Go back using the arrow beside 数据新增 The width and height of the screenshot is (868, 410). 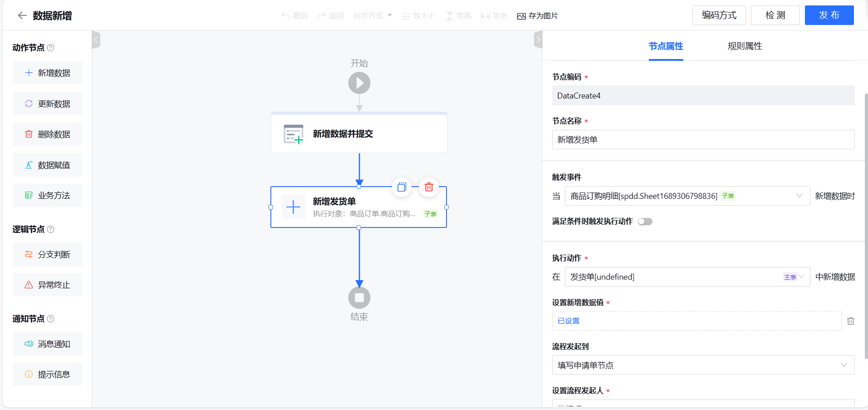tap(22, 15)
